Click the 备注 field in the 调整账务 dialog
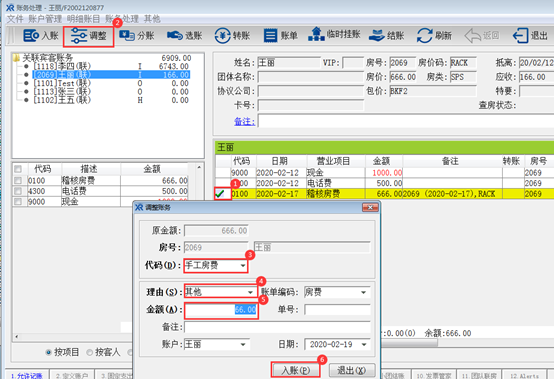Screen dimensions: 554x379 (x=277, y=327)
